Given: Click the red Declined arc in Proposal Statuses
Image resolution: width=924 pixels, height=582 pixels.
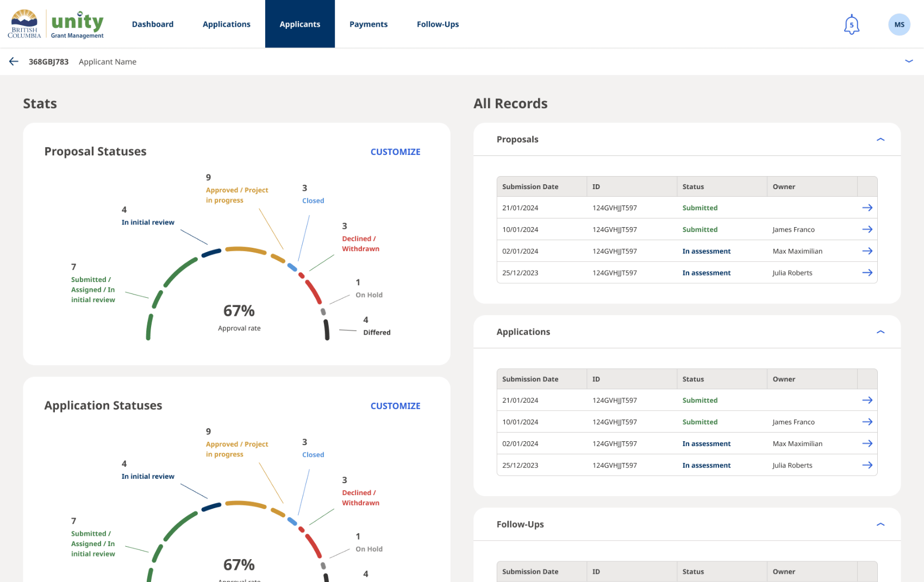Looking at the screenshot, I should [x=313, y=292].
